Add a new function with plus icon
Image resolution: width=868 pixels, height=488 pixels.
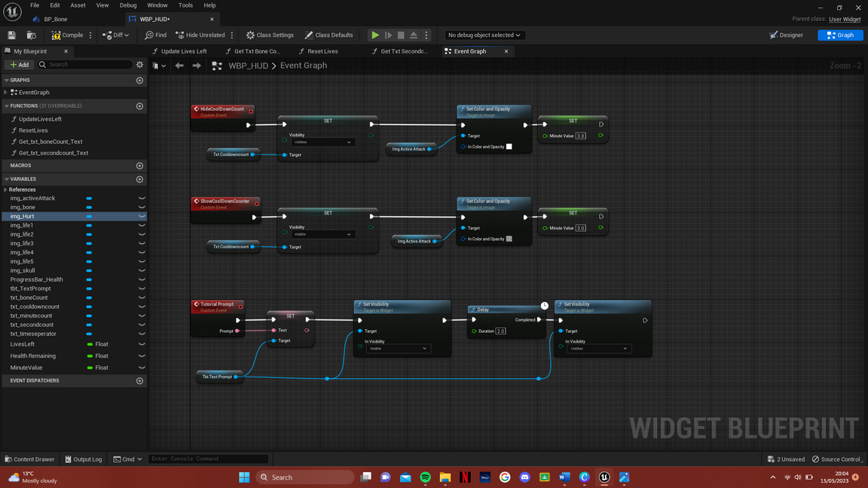(139, 105)
